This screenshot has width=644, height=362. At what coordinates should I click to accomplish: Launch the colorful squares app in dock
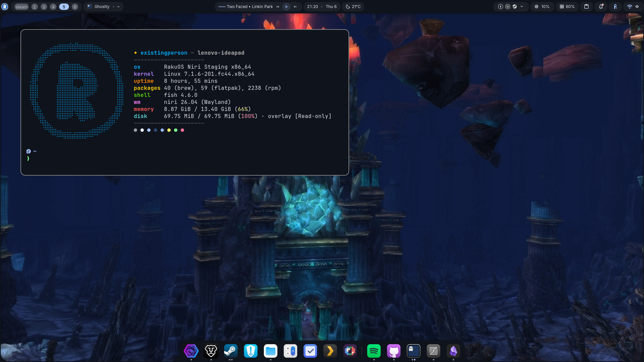click(x=350, y=351)
